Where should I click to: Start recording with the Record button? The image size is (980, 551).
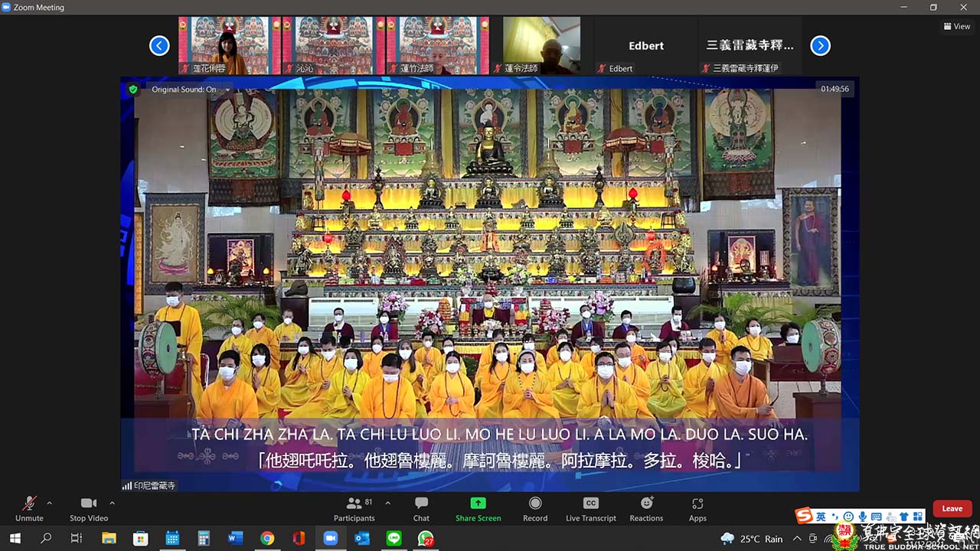click(x=535, y=508)
